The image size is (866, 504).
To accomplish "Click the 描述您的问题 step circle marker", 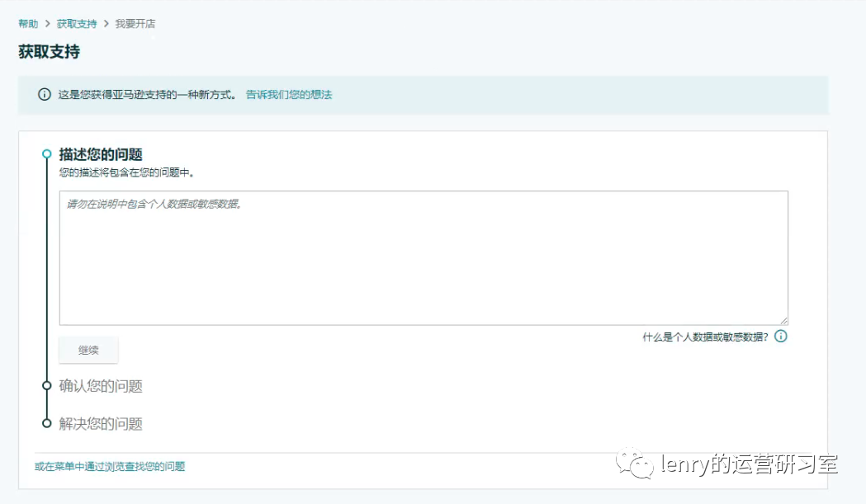I will tap(47, 154).
